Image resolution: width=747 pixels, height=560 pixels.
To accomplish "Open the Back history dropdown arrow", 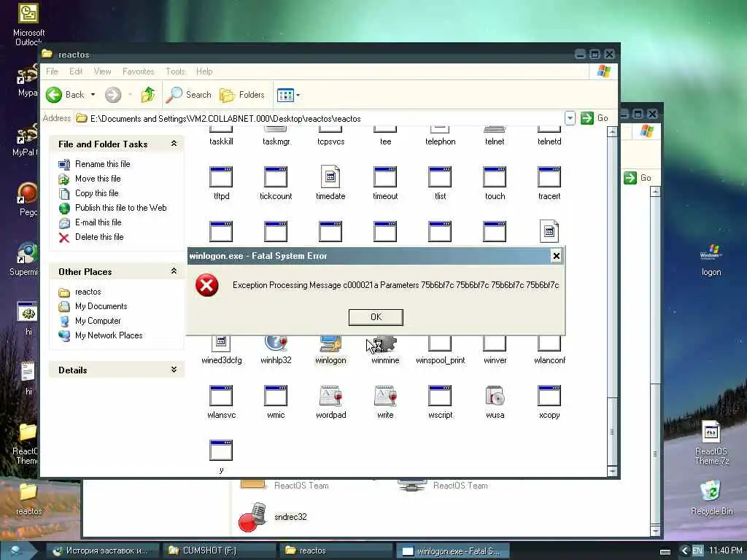I will (x=93, y=95).
